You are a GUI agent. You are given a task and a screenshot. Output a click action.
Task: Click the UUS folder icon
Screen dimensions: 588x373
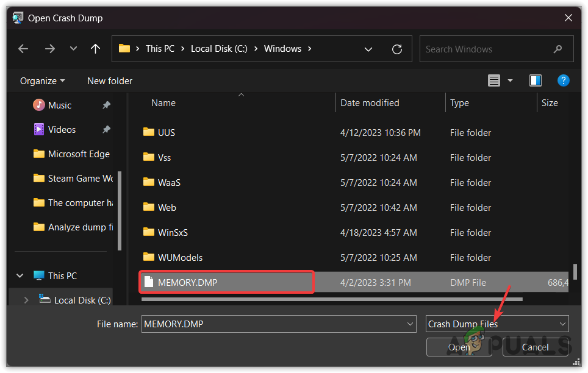pos(148,132)
